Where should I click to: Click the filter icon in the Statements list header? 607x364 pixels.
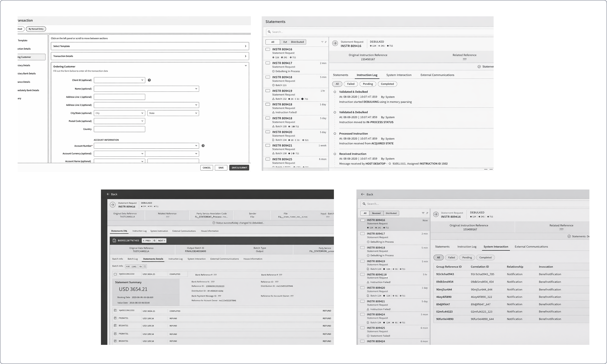(322, 42)
